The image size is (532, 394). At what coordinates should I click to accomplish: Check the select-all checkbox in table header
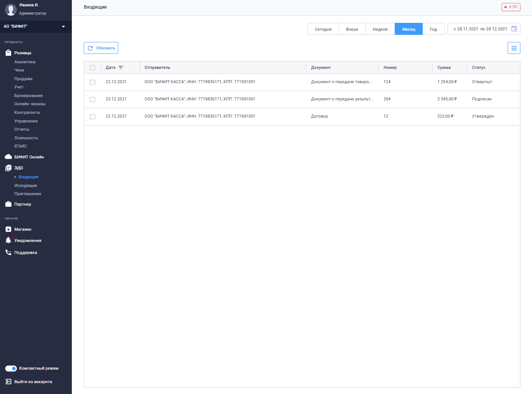(92, 68)
